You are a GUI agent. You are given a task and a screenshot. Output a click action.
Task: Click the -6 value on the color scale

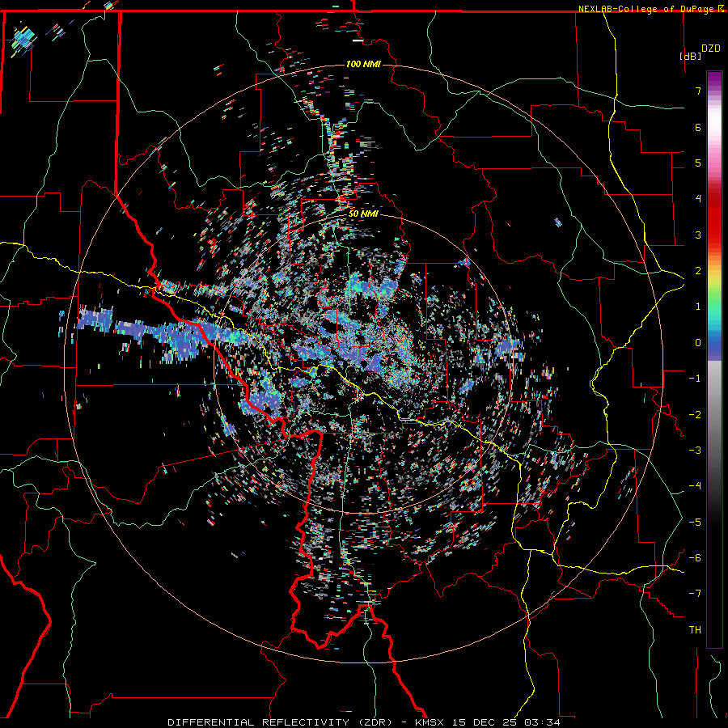tap(695, 557)
